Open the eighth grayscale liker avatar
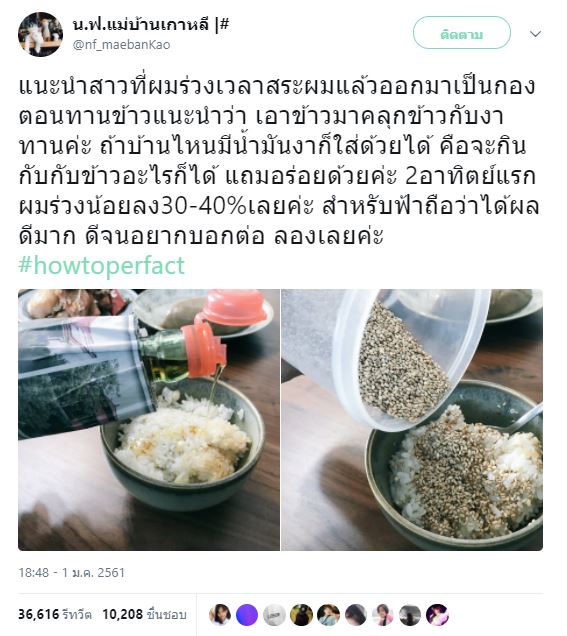Screen dimensions: 567x636 [x=410, y=615]
